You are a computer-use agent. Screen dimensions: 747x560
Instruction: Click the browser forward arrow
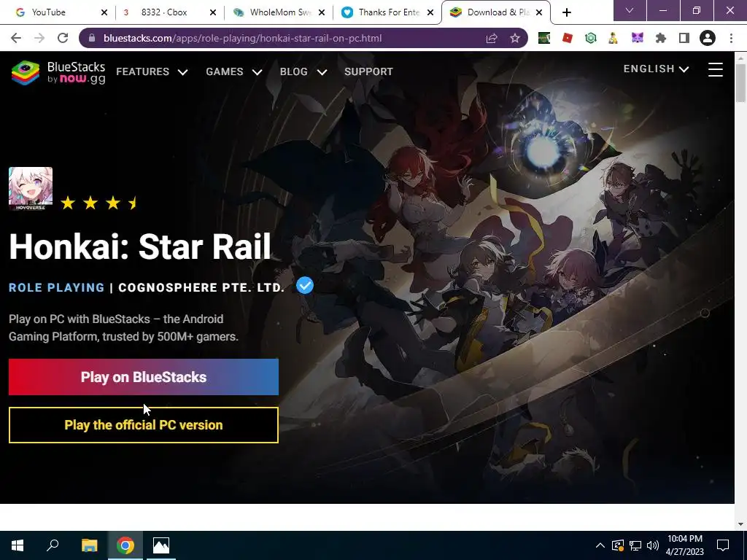point(39,38)
